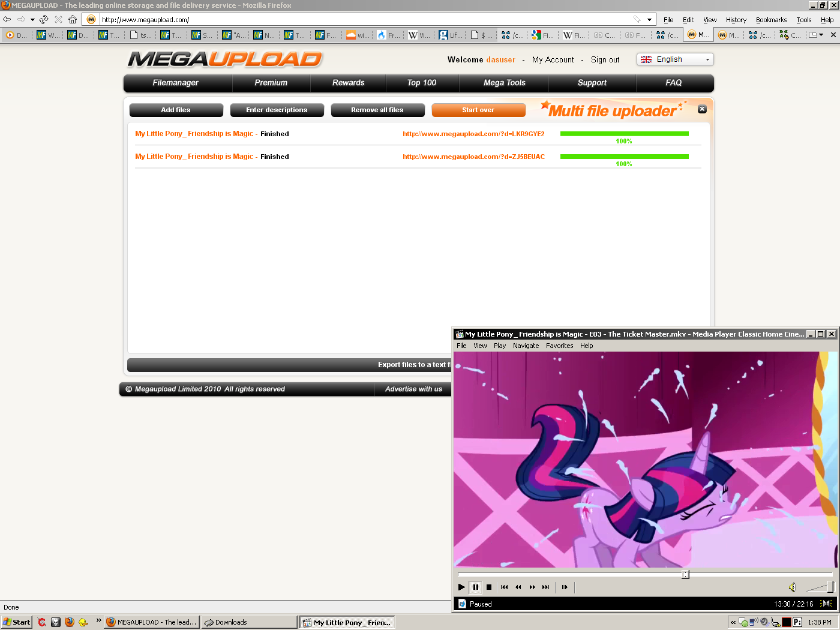
Task: Open Downloads window from taskbar
Action: (x=249, y=622)
